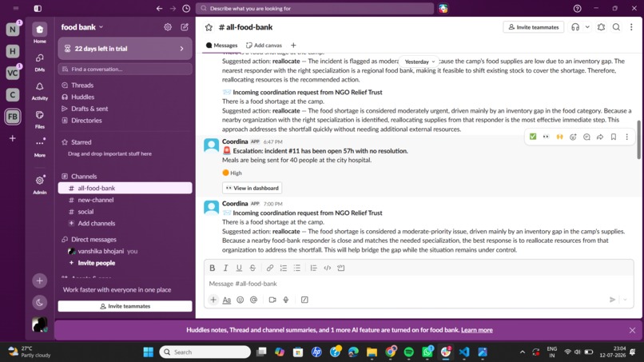Open attachments plus menu in composer
The width and height of the screenshot is (644, 362).
pos(213,300)
